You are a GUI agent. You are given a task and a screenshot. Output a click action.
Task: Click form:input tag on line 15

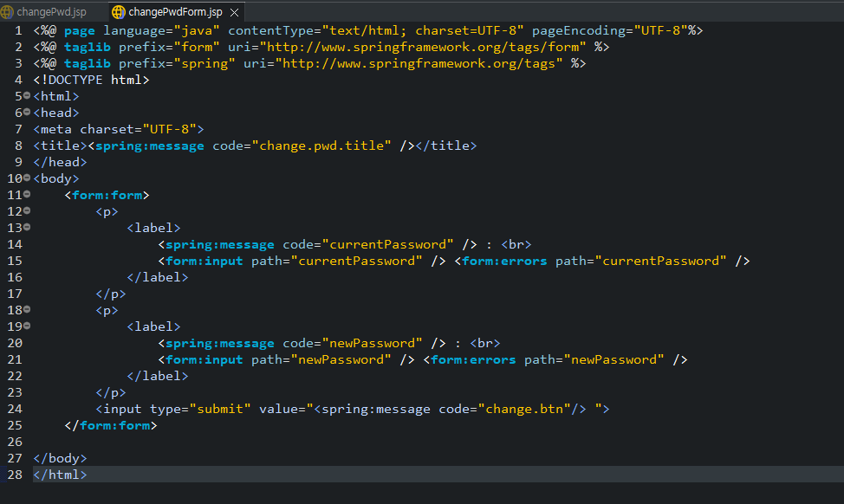(x=201, y=261)
